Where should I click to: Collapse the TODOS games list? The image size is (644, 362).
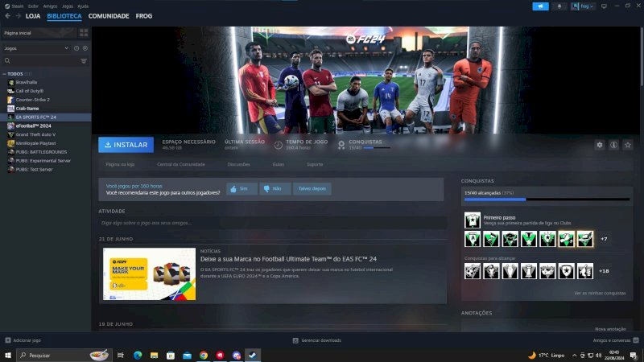click(5, 74)
